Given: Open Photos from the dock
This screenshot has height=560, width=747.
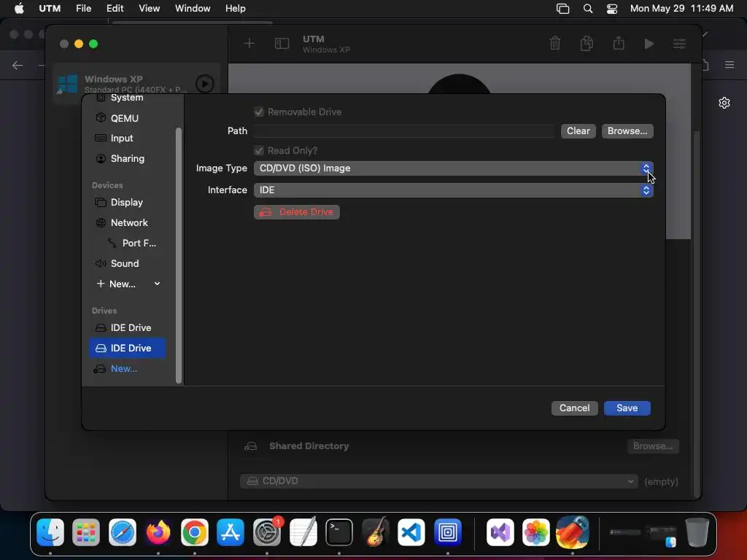Looking at the screenshot, I should coord(536,532).
